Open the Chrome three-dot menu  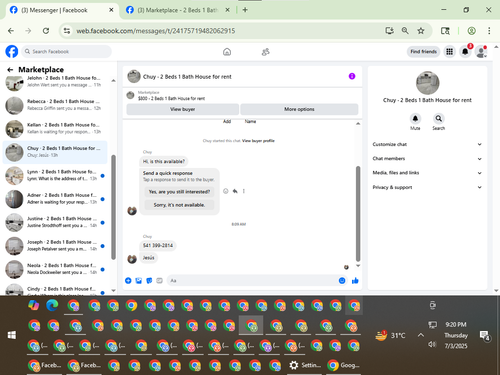[489, 31]
